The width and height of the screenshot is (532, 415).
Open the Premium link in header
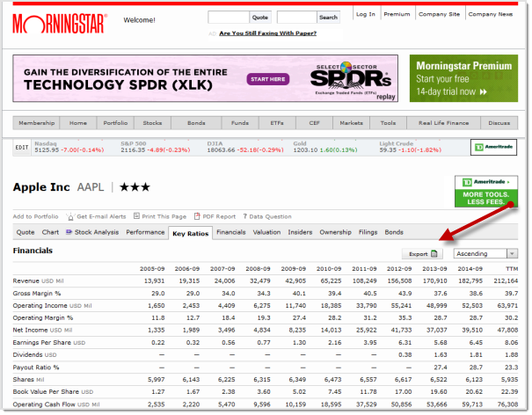[x=397, y=14]
